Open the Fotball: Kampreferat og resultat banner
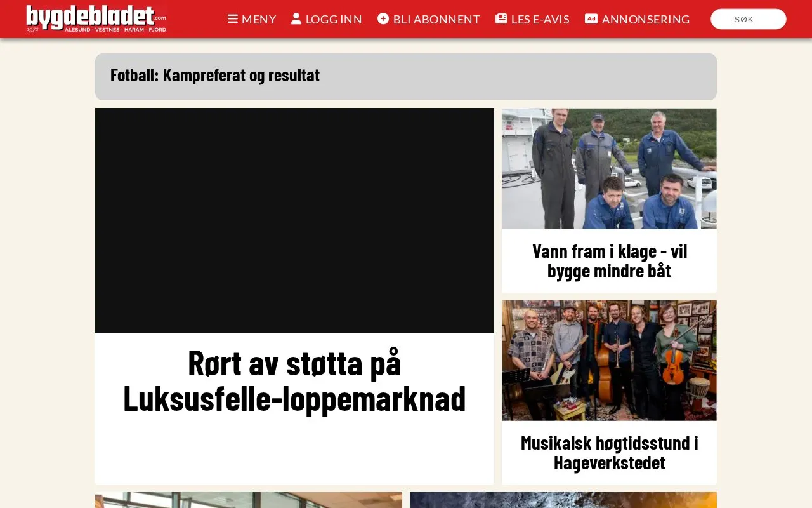 click(x=406, y=76)
